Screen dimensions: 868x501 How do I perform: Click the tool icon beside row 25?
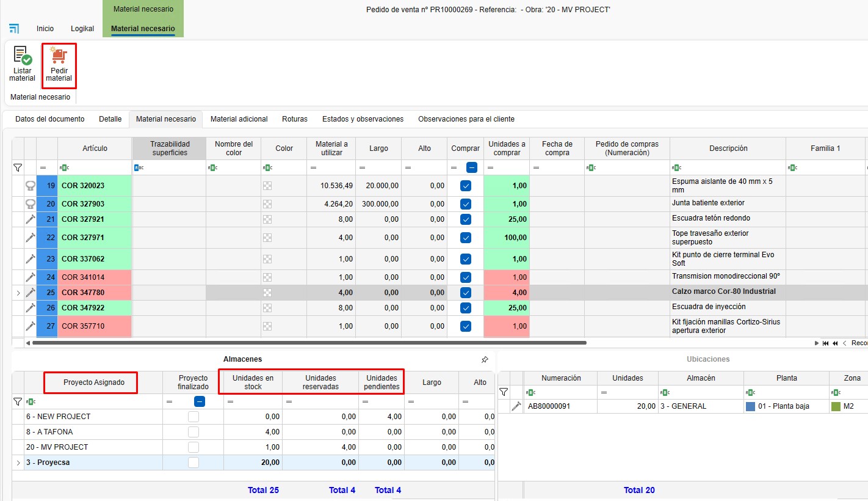pyautogui.click(x=30, y=293)
